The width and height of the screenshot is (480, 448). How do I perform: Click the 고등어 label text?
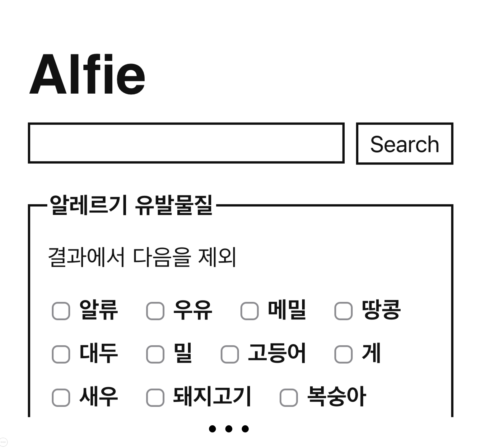(x=277, y=353)
